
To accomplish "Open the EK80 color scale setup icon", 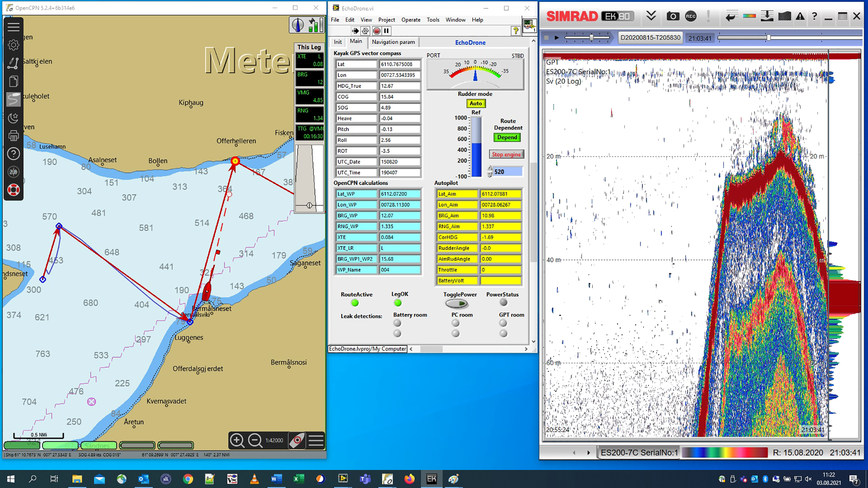I will (x=749, y=16).
